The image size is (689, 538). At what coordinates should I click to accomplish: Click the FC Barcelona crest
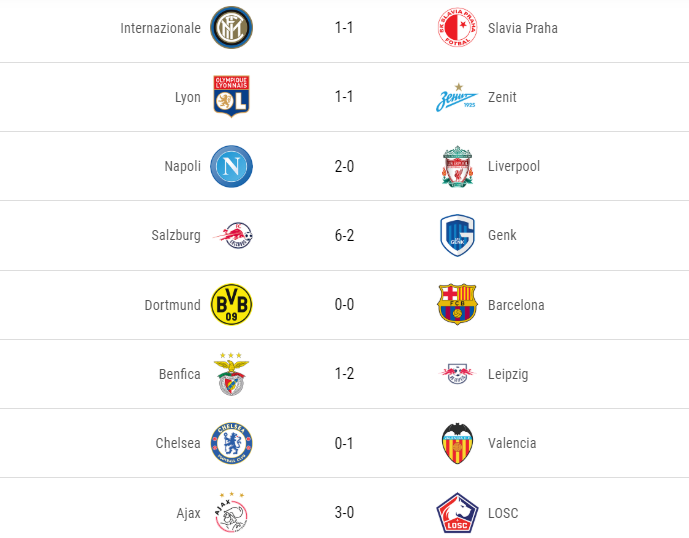click(x=457, y=304)
